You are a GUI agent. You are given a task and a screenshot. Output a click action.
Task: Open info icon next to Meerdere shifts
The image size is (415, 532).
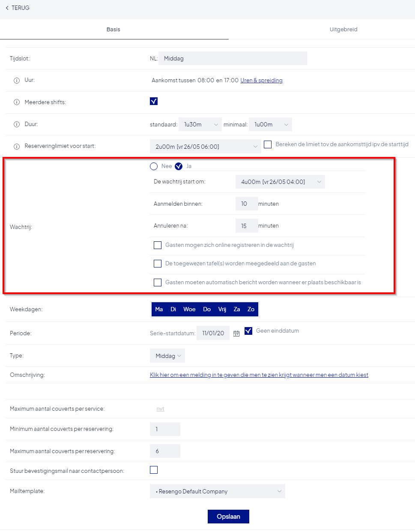click(17, 102)
